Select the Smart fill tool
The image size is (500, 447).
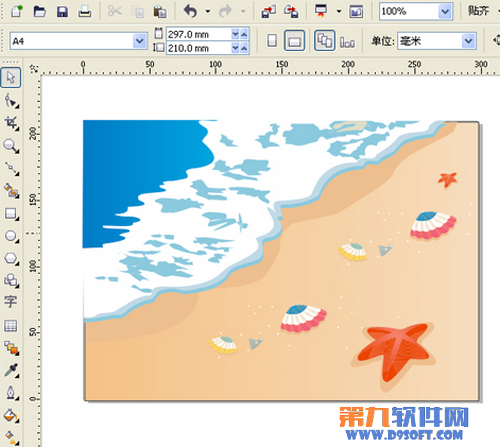[x=11, y=191]
